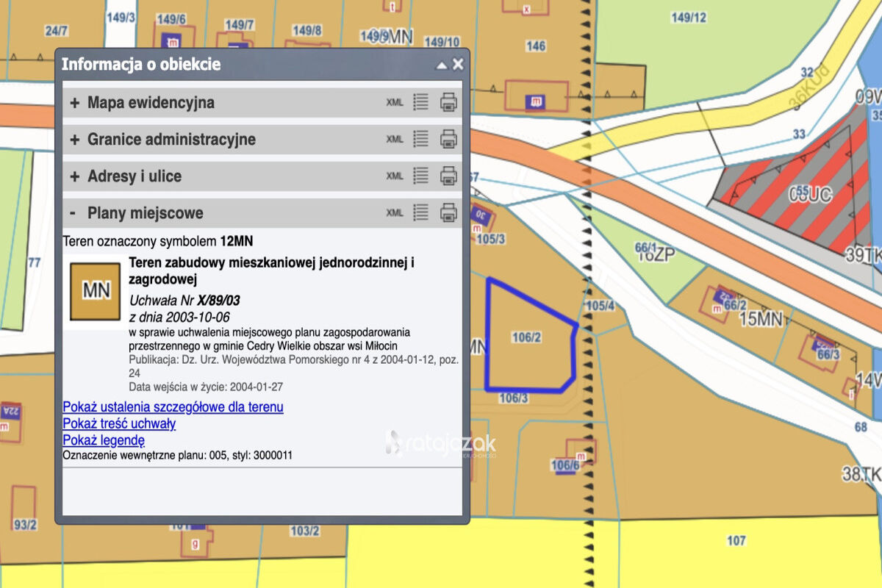Viewport: 882px width, 588px height.
Task: Expand the Adresy i ulice section
Action: (74, 176)
